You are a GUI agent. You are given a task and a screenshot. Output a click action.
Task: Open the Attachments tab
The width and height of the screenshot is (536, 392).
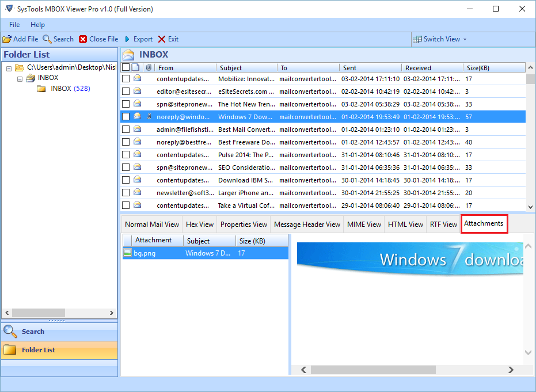tap(484, 223)
